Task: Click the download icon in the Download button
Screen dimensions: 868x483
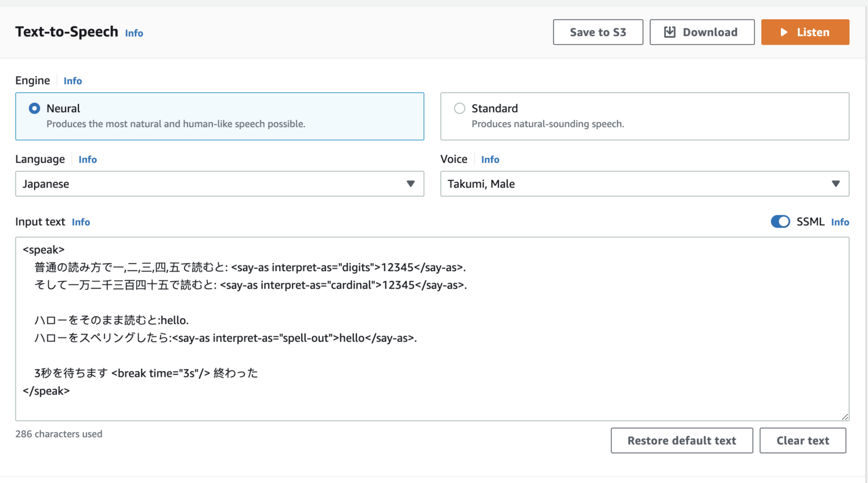Action: (x=670, y=32)
